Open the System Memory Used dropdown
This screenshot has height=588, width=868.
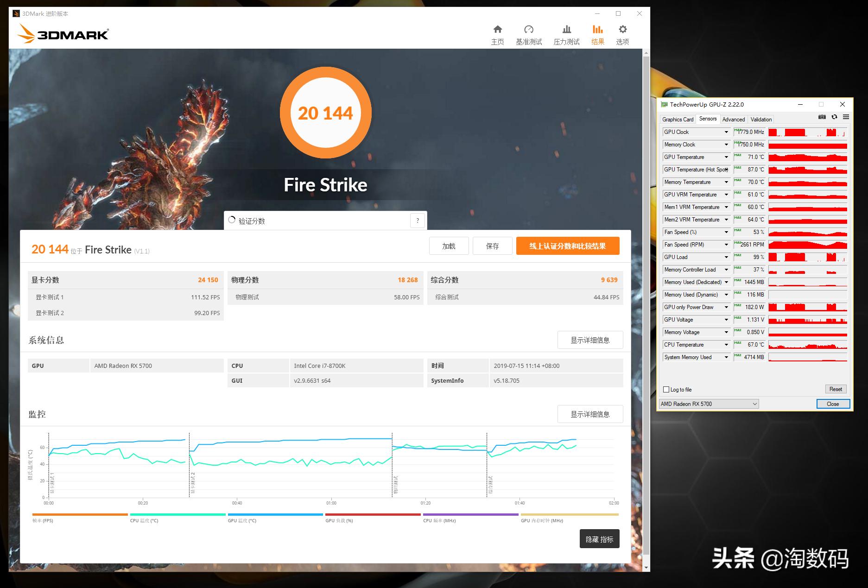click(726, 357)
